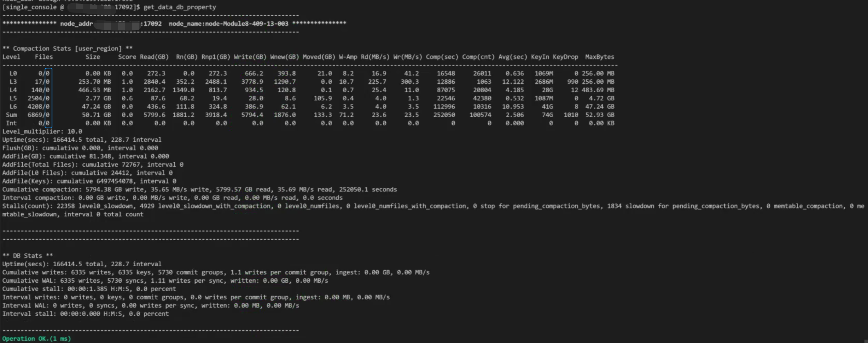Click the Files column header
The image size is (868, 343).
[44, 57]
